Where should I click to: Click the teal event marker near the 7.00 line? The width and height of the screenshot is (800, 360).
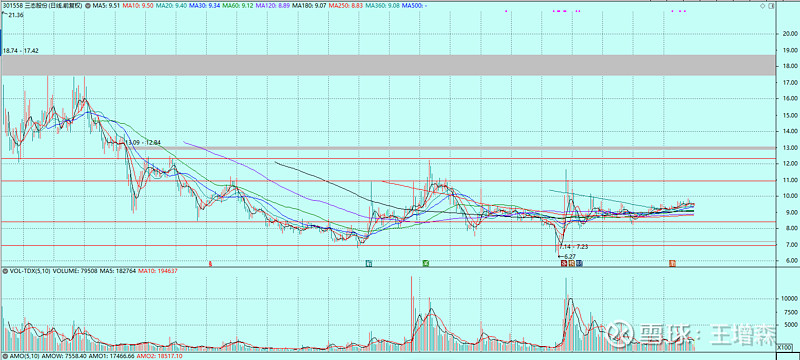(x=369, y=263)
